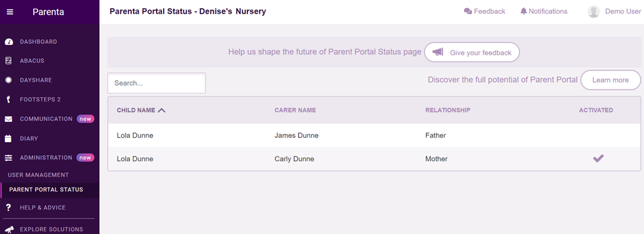Click the Dayshare sun icon
The image size is (644, 234).
(x=8, y=80)
